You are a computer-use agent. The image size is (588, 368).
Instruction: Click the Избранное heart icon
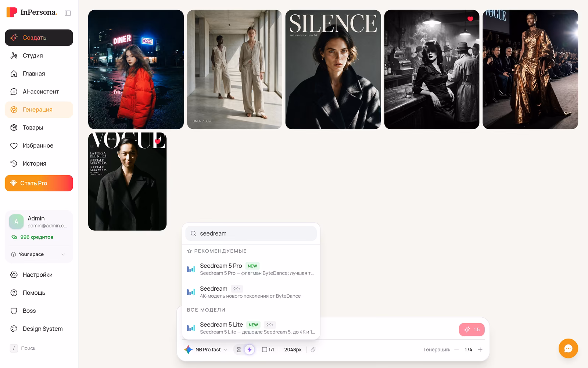tap(14, 146)
